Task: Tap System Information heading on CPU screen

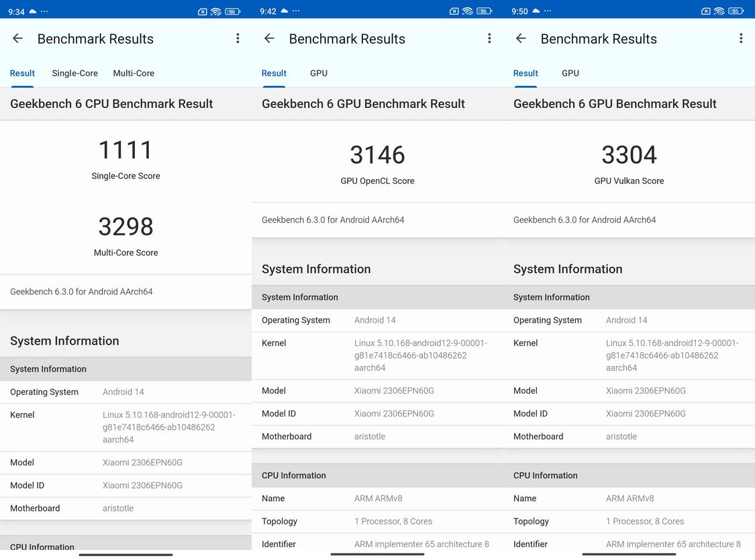Action: tap(64, 341)
